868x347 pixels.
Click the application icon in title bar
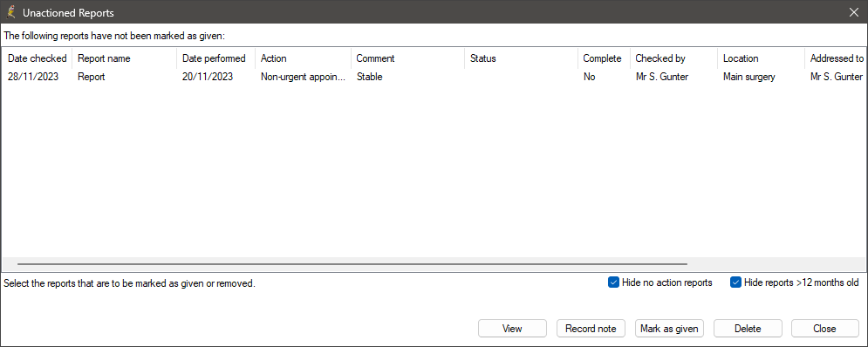pyautogui.click(x=10, y=11)
